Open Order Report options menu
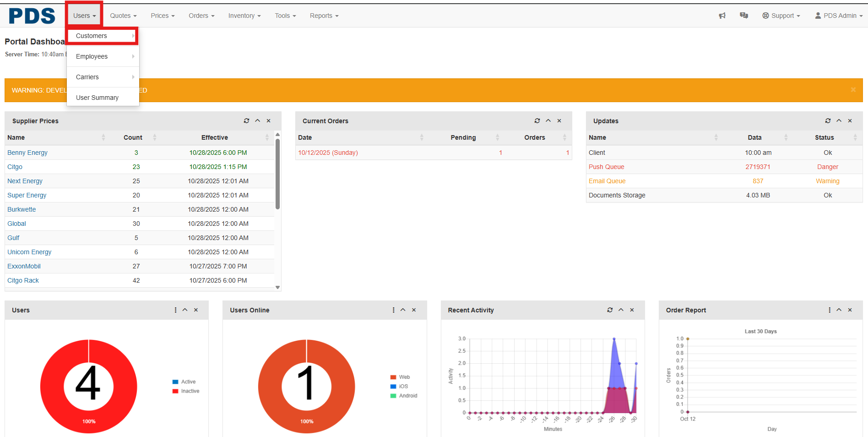This screenshot has width=868, height=437. pyautogui.click(x=829, y=310)
